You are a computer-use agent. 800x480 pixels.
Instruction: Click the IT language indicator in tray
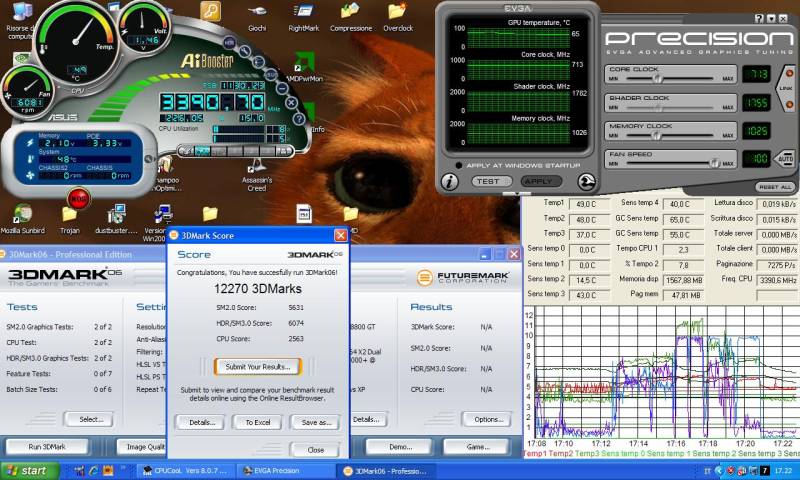(x=707, y=471)
